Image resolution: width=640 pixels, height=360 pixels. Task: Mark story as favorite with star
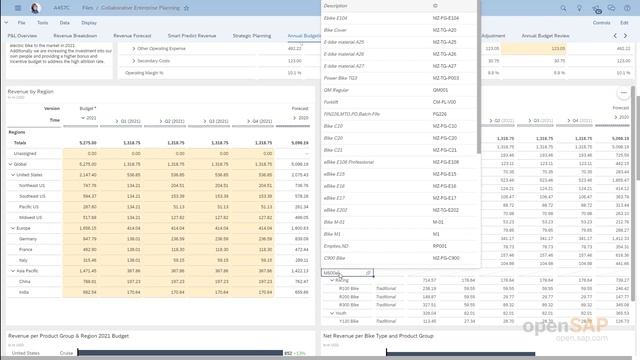click(186, 8)
